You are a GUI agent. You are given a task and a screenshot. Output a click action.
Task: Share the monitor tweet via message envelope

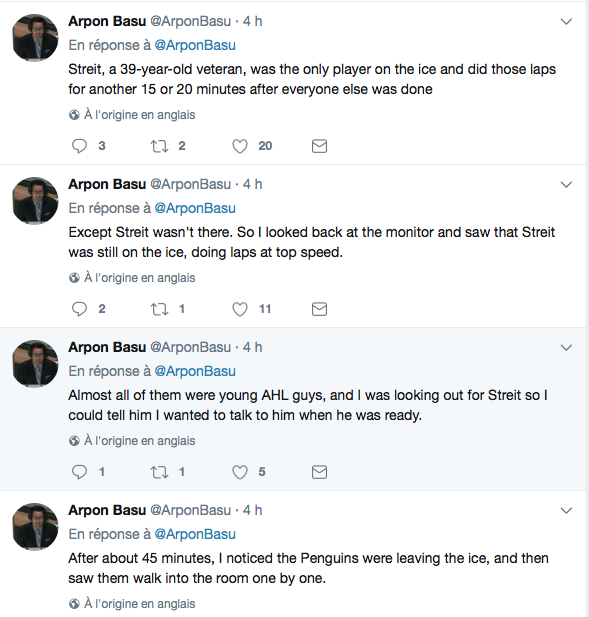tap(319, 309)
